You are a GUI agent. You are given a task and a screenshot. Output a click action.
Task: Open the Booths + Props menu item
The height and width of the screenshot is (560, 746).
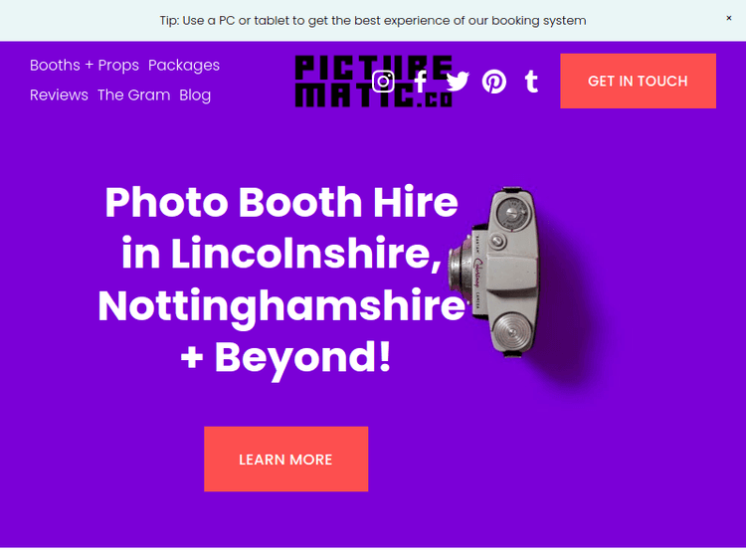(85, 66)
